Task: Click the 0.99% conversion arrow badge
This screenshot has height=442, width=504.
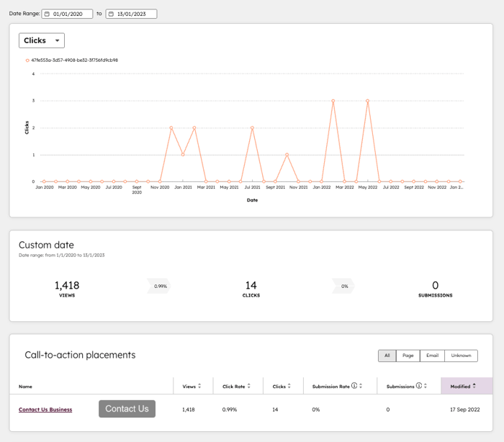Action: (159, 286)
